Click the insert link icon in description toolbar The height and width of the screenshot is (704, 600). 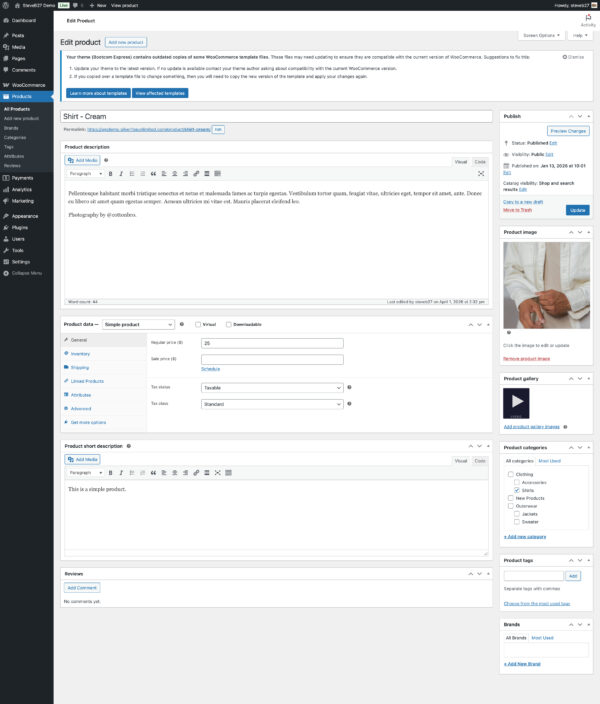click(x=196, y=173)
